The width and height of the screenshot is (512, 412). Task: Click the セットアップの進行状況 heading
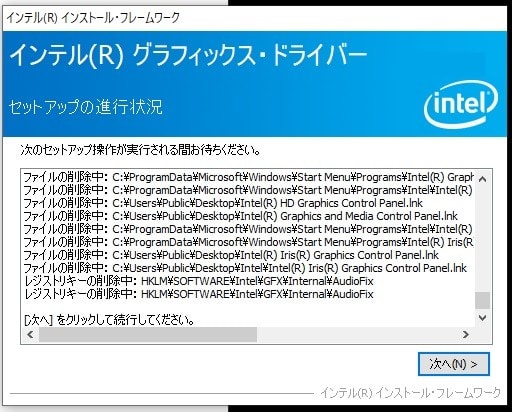pos(86,107)
